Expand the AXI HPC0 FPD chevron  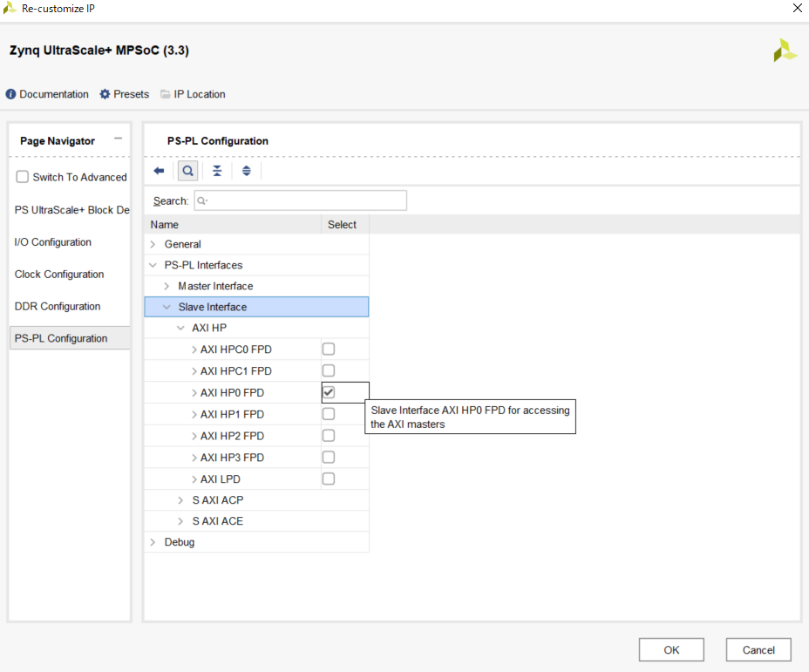[194, 350]
